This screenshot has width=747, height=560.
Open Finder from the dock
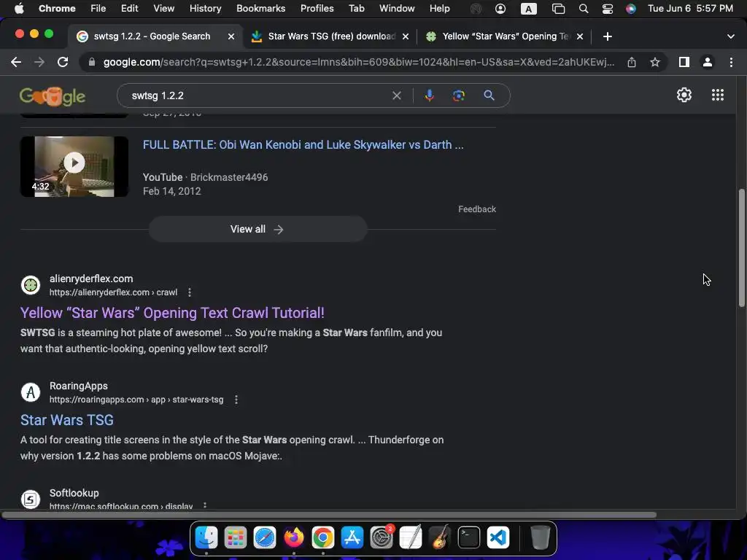(206, 537)
